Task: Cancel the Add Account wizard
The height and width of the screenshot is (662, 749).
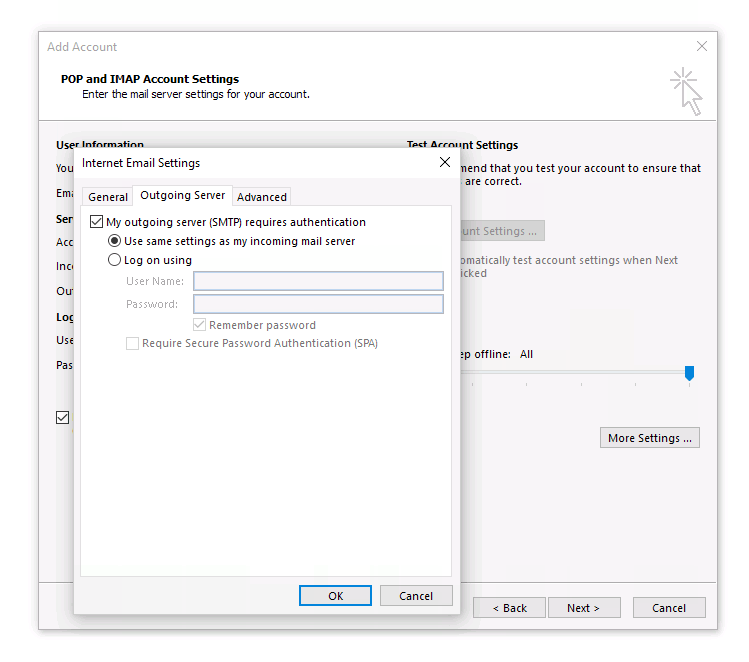Action: click(x=669, y=608)
